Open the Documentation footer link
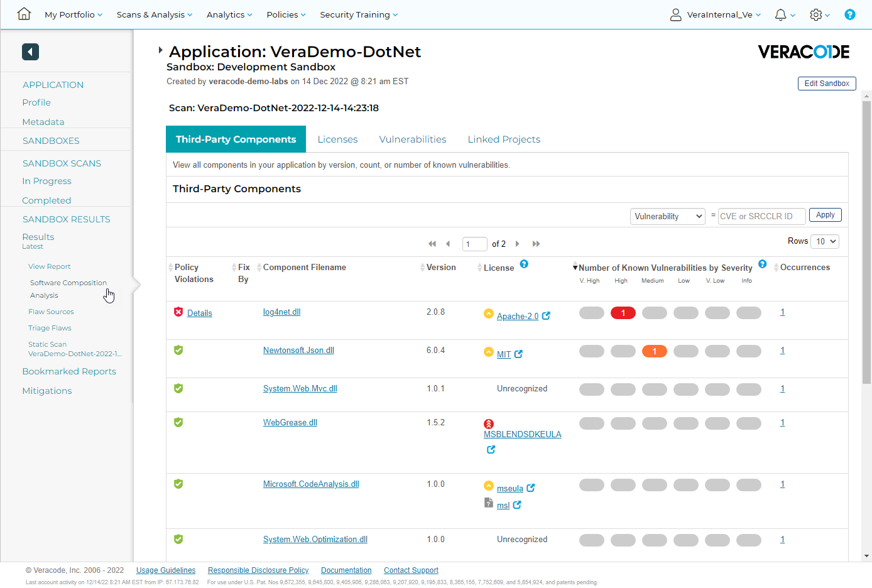Viewport: 872px width, 588px height. tap(346, 570)
